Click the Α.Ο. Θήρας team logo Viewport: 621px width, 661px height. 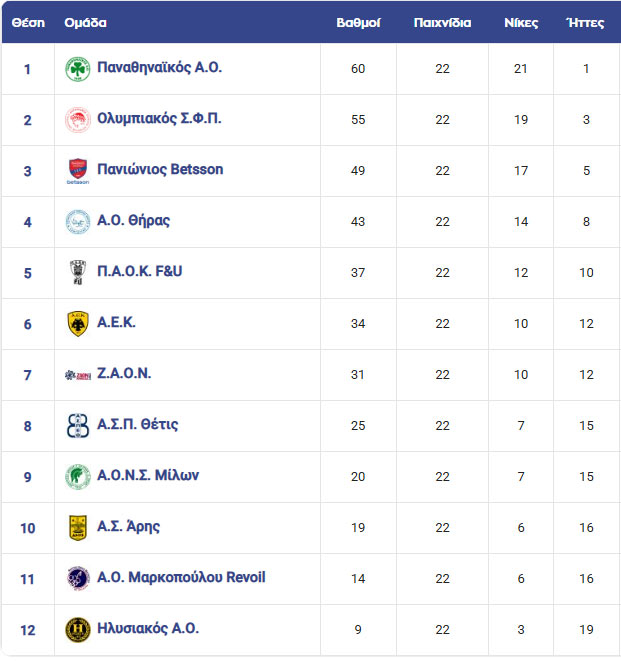click(78, 222)
